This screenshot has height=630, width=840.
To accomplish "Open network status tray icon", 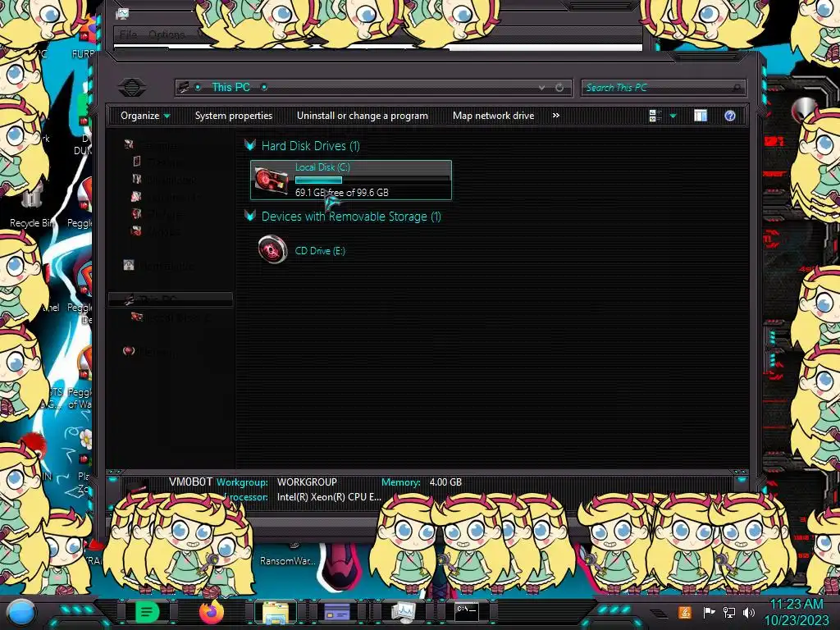I will tap(728, 612).
